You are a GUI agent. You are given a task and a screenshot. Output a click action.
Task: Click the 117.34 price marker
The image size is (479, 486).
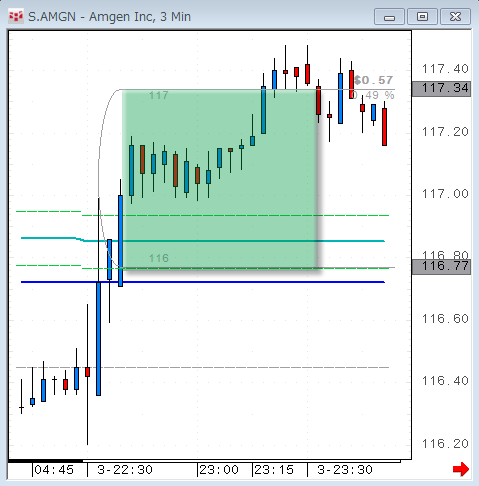[441, 88]
